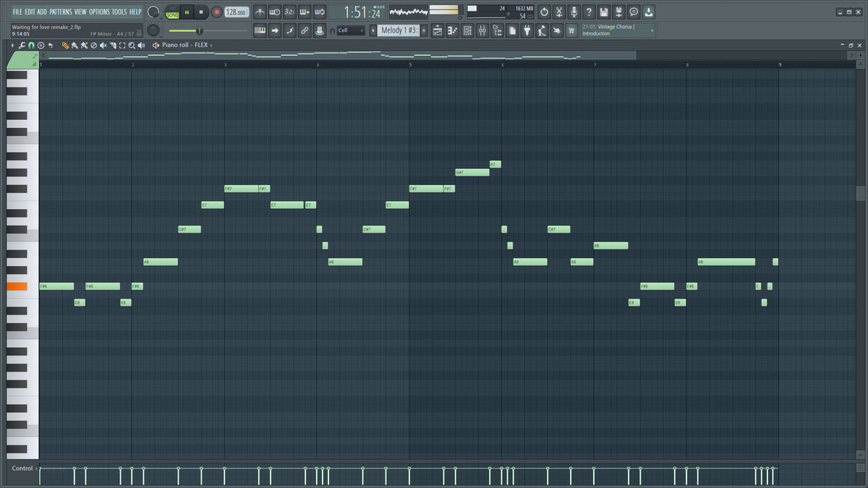Select the Playback scrub speaker tool
868x488 pixels.
tap(141, 45)
